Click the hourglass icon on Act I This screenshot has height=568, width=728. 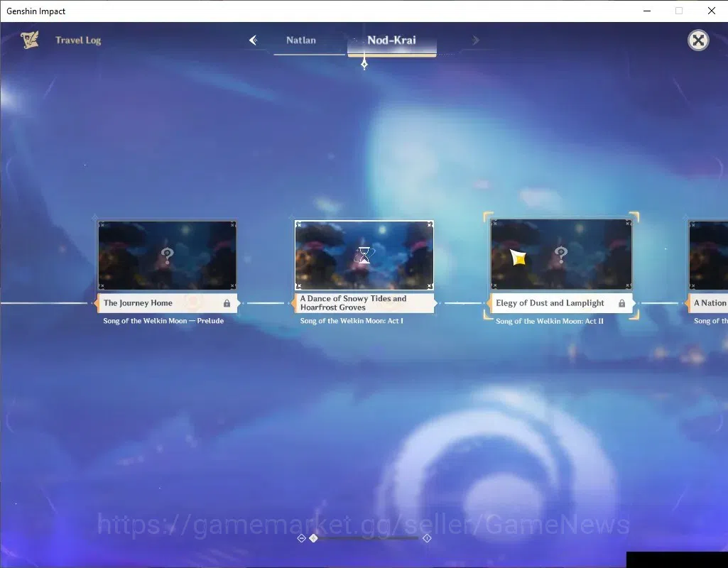tap(364, 255)
